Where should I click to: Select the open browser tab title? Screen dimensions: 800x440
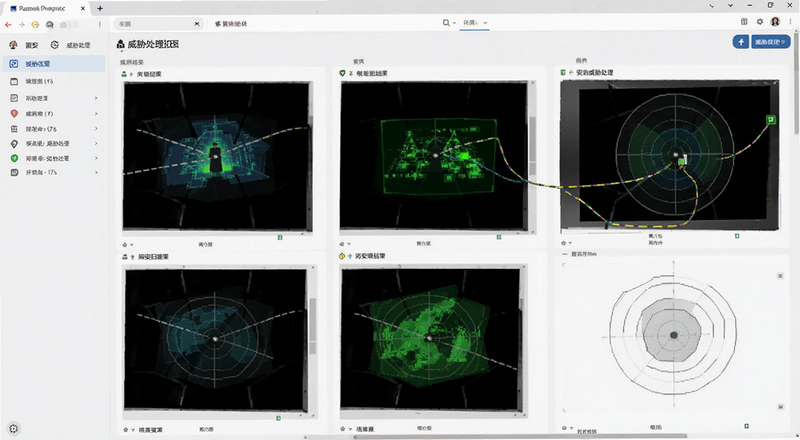pyautogui.click(x=42, y=9)
